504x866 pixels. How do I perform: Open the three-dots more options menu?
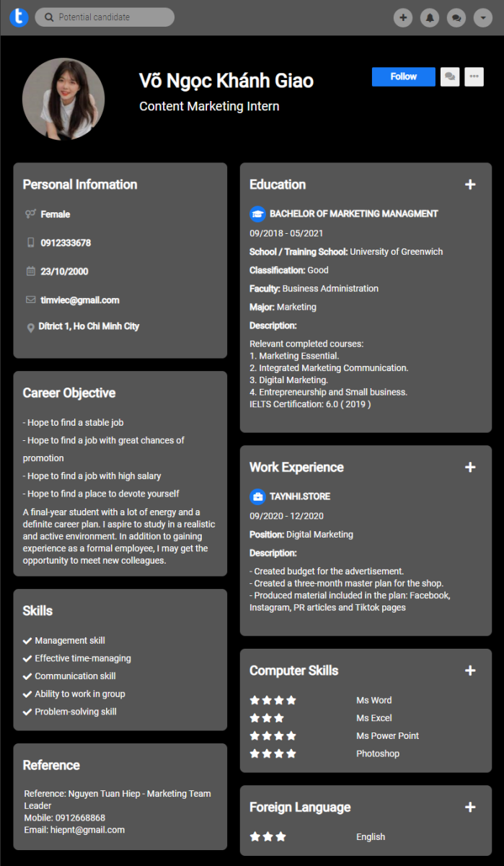click(x=474, y=76)
